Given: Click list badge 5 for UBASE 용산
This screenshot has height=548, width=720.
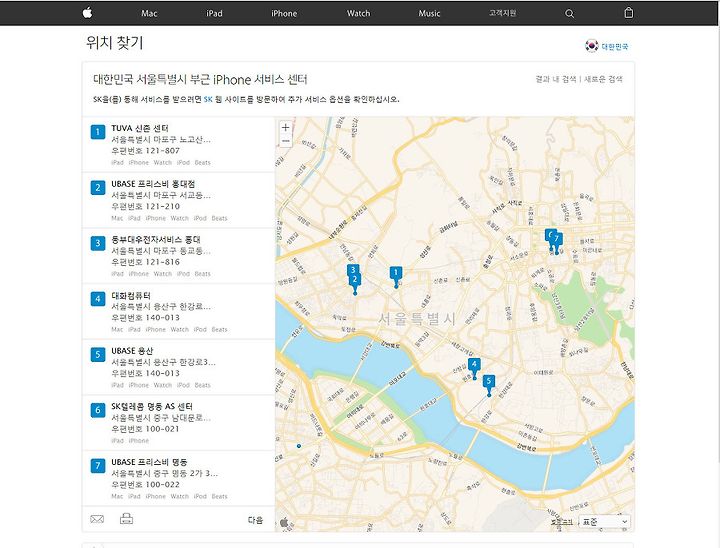Looking at the screenshot, I should [x=97, y=355].
